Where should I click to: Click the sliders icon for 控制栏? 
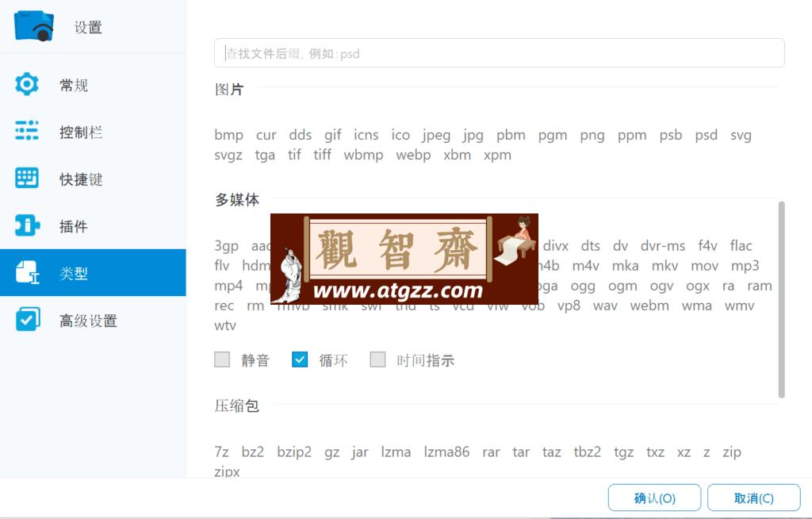click(27, 131)
